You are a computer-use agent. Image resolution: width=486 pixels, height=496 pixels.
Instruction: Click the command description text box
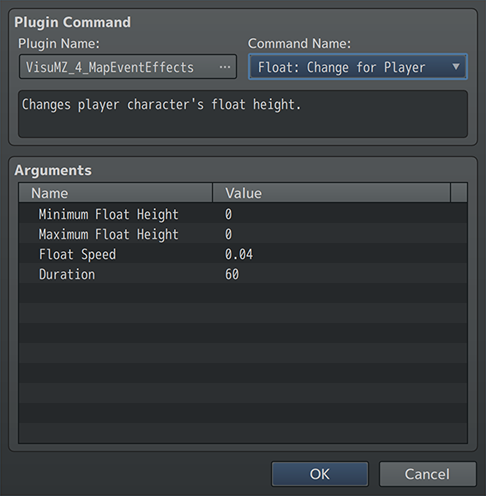click(x=243, y=114)
